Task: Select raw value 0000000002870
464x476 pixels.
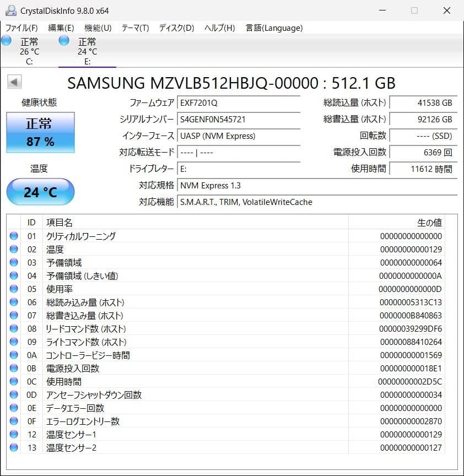Action: pos(411,421)
